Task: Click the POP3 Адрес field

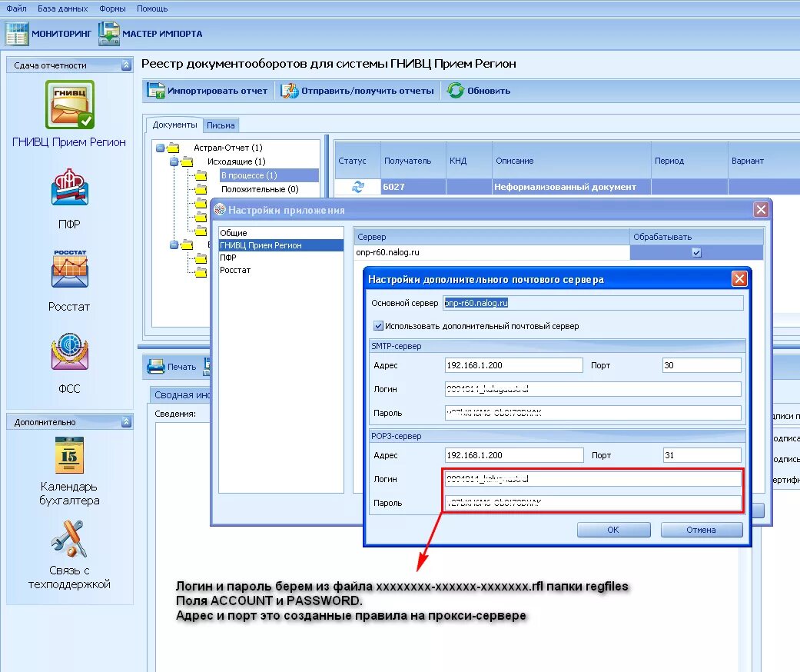Action: point(514,455)
